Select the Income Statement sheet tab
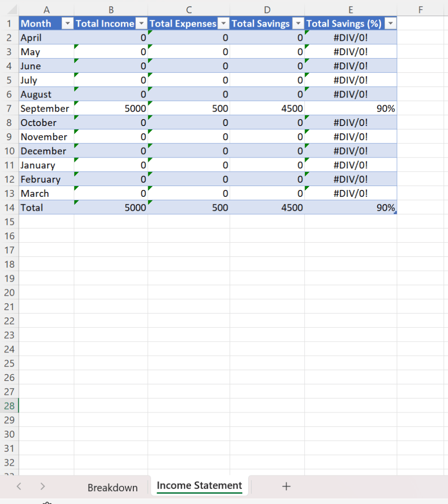The height and width of the screenshot is (504, 448). (x=199, y=486)
